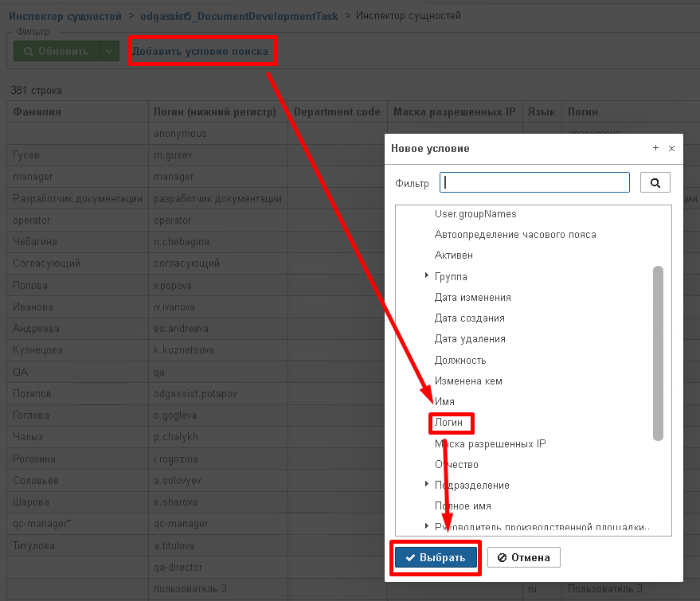Image resolution: width=700 pixels, height=601 pixels.
Task: Select the Гусев table cell
Action: (77, 154)
